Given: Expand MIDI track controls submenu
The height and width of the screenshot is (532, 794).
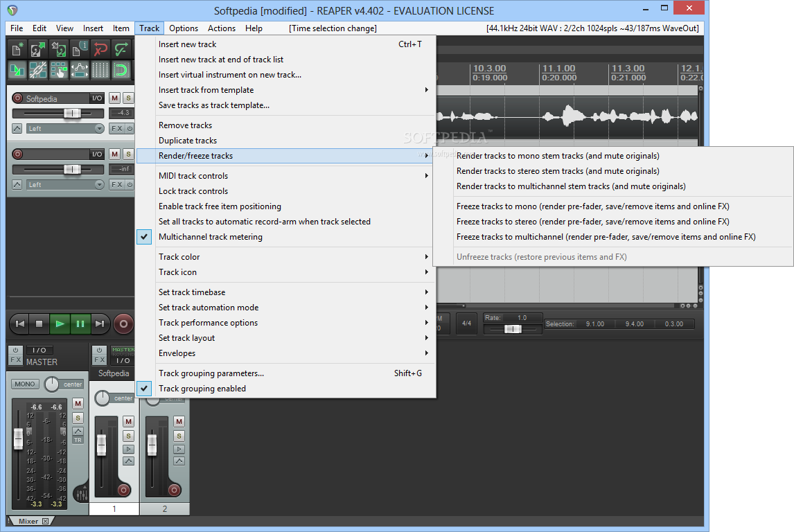Looking at the screenshot, I should point(286,176).
